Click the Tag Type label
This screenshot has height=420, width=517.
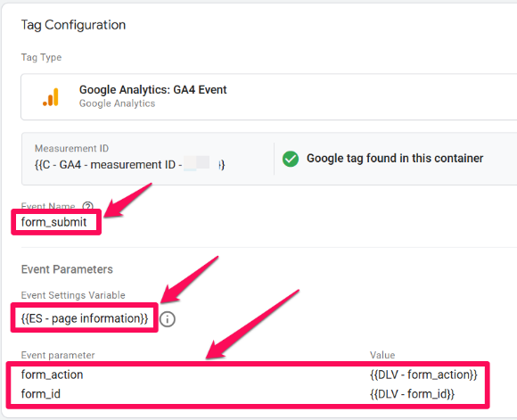[x=41, y=57]
